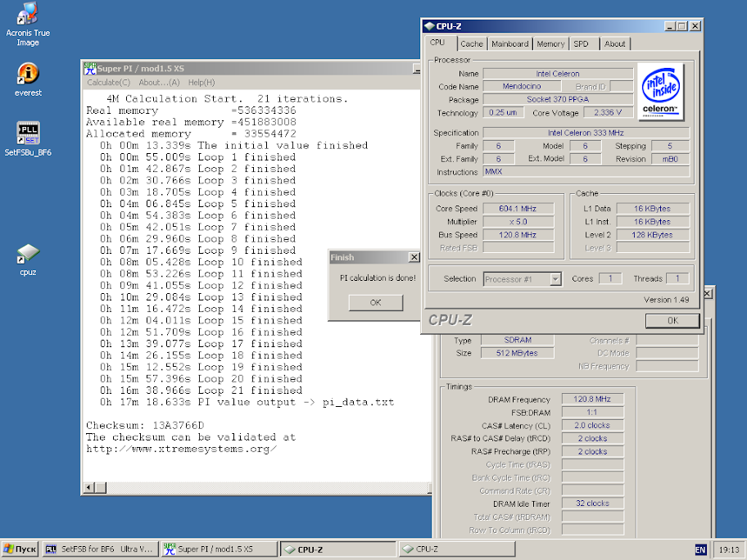Viewport: 747px width, 560px height.
Task: Click the CPU-Z window title icon
Action: (x=428, y=26)
